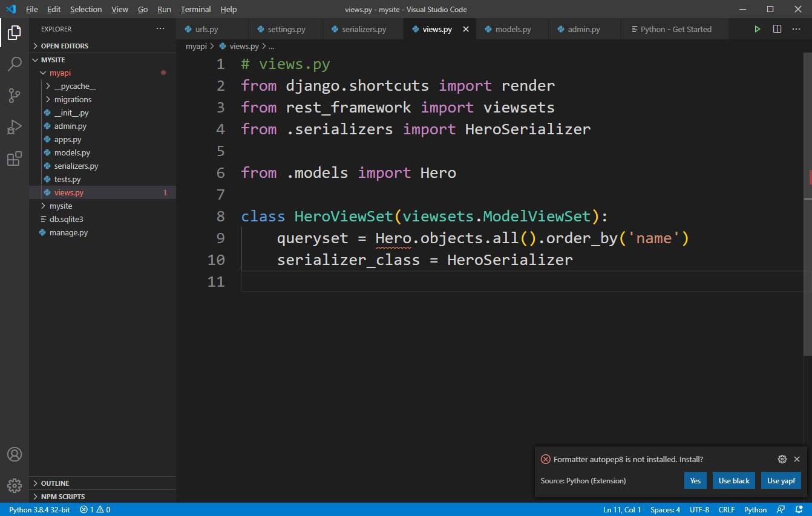Switch to the admin.py tab

(x=584, y=29)
